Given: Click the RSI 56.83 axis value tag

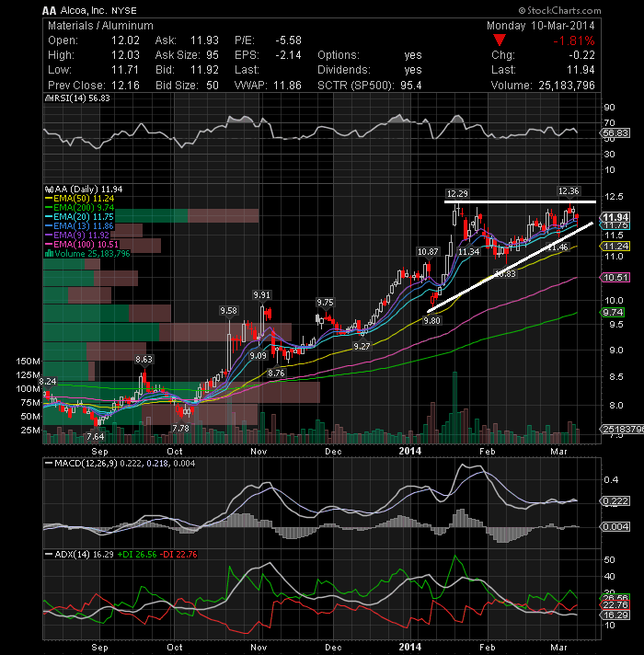Looking at the screenshot, I should pos(615,133).
